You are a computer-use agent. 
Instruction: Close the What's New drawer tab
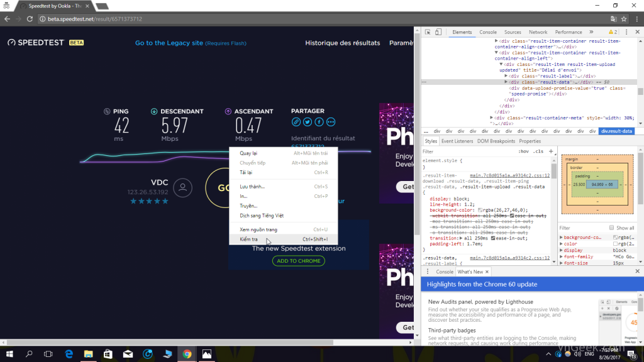point(487,271)
